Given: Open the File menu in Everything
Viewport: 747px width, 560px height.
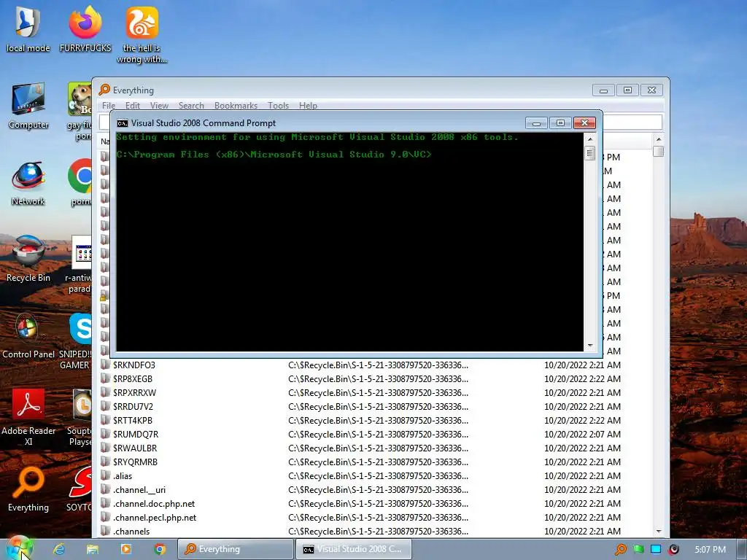Looking at the screenshot, I should 109,105.
